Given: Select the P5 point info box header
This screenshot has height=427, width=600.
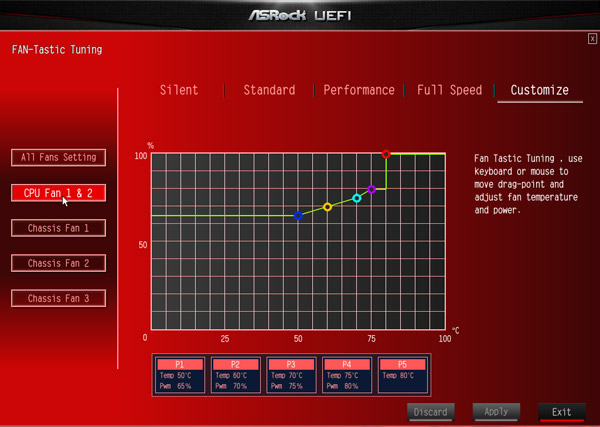Looking at the screenshot, I should point(402,364).
